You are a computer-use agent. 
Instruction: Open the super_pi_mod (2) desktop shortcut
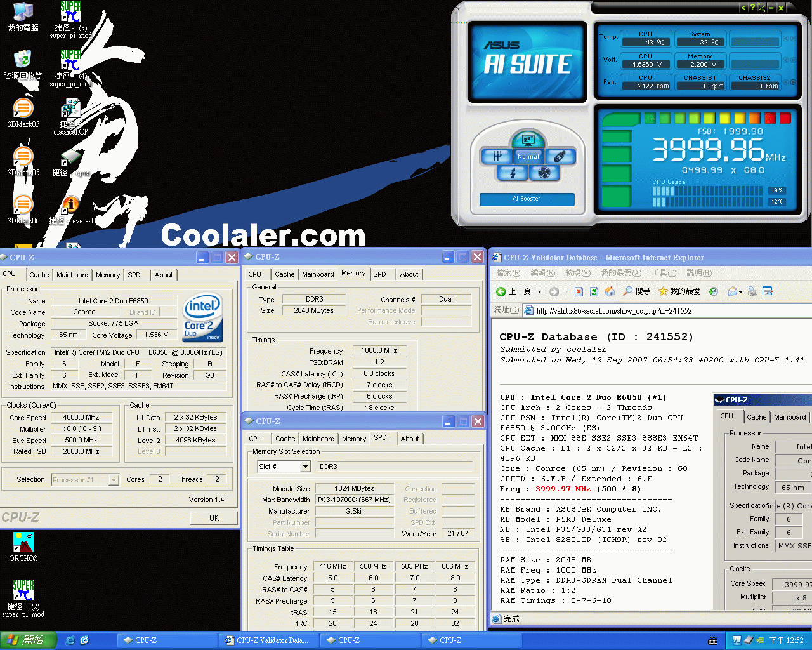[x=23, y=599]
